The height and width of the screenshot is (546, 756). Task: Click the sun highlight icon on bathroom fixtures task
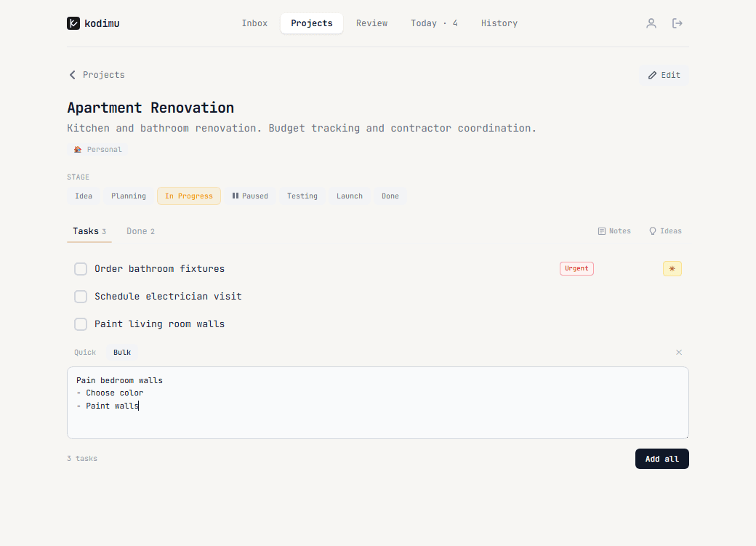point(672,268)
